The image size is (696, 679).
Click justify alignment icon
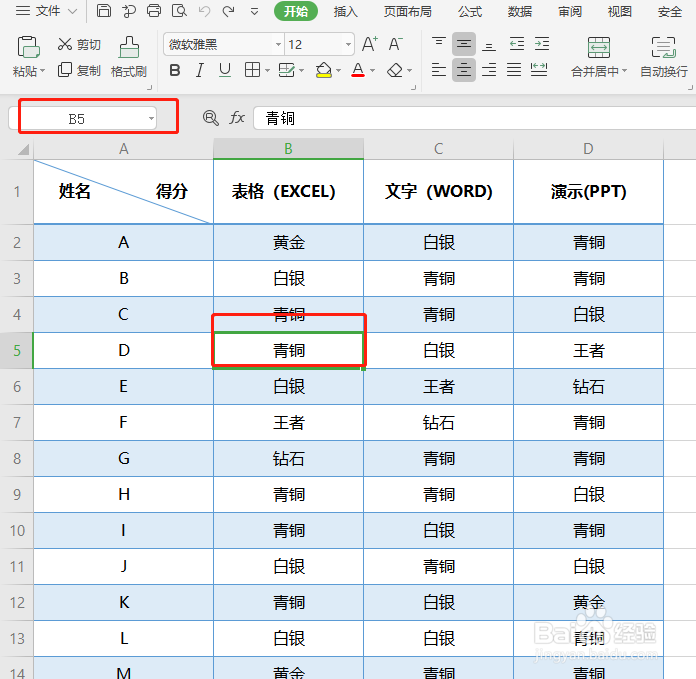pos(514,70)
